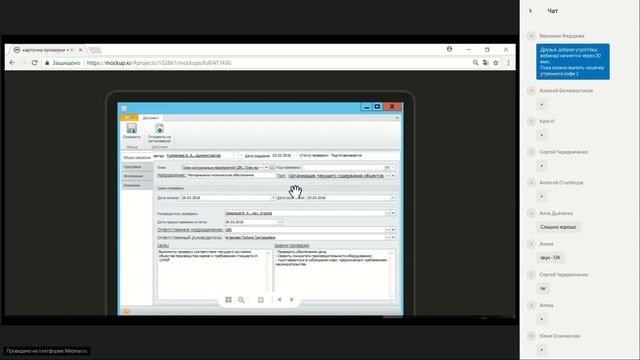Select the Вложения side tab
Screen dimensions: 640x360
coord(137,186)
